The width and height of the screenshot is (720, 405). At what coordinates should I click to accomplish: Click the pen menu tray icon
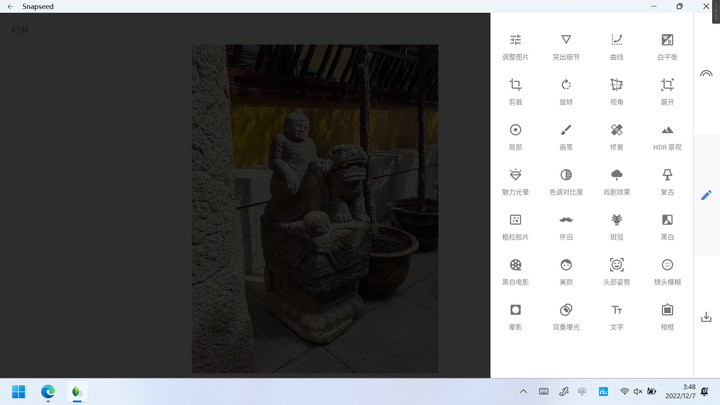(x=564, y=392)
